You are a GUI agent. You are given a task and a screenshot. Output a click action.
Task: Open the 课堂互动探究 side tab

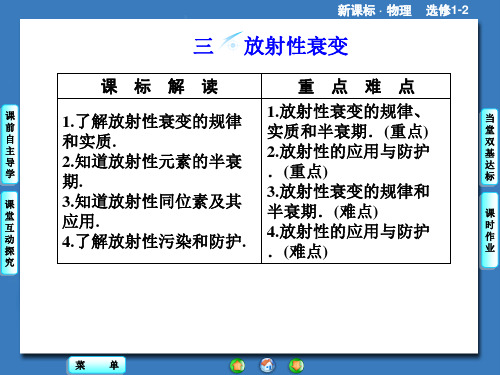10,233
